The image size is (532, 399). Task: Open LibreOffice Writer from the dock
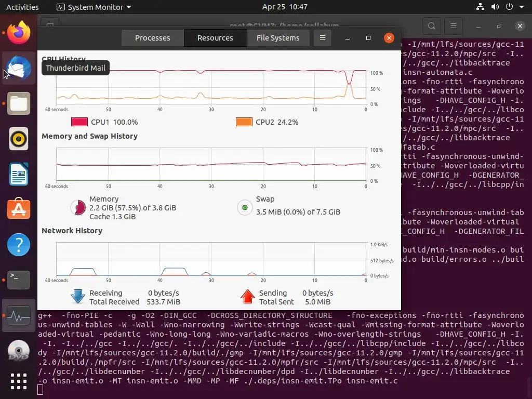19,174
